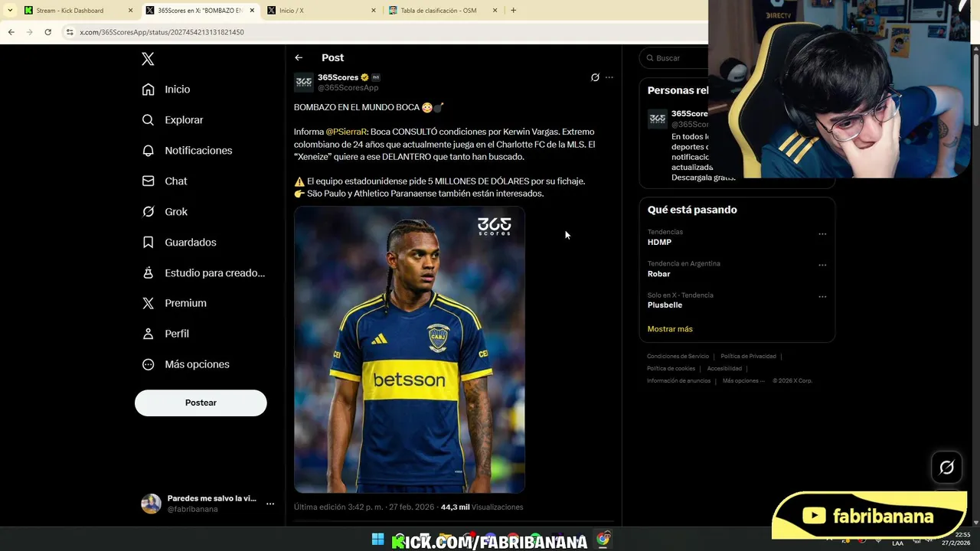The image size is (980, 551).
Task: Open the @365ScoresApp handle link
Action: tap(348, 88)
